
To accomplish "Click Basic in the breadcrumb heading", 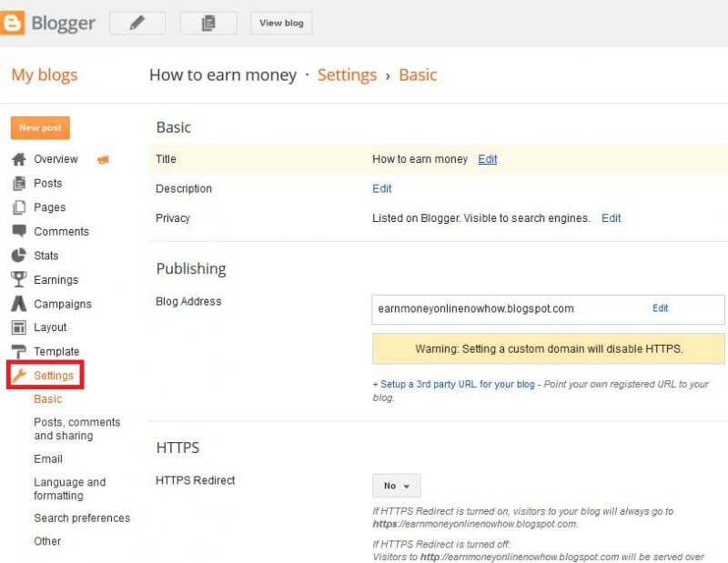I will [418, 75].
